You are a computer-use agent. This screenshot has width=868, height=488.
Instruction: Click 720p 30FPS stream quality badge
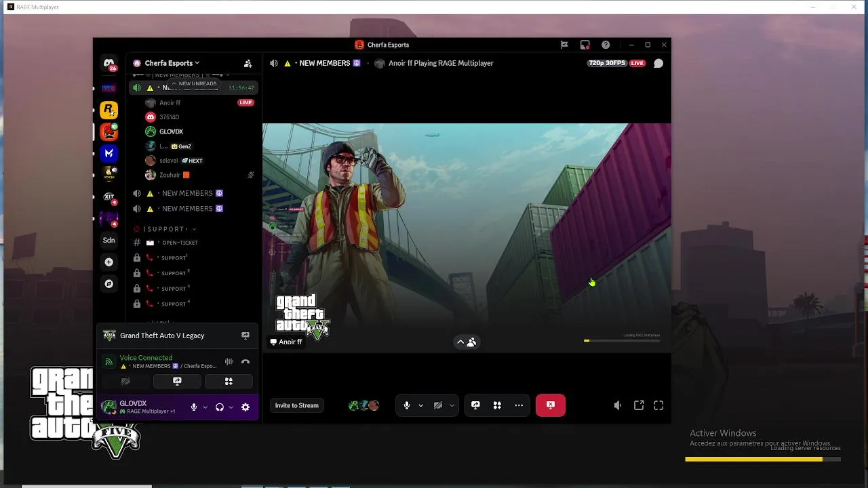click(606, 63)
